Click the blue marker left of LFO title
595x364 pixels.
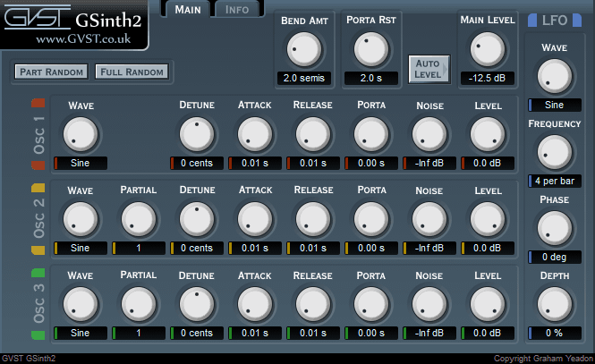[x=532, y=20]
